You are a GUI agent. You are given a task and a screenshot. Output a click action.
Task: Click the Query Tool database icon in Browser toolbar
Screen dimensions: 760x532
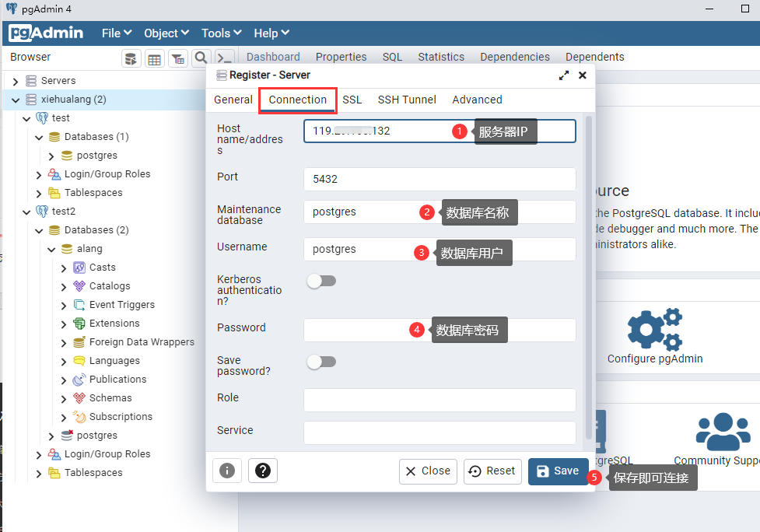pos(131,58)
